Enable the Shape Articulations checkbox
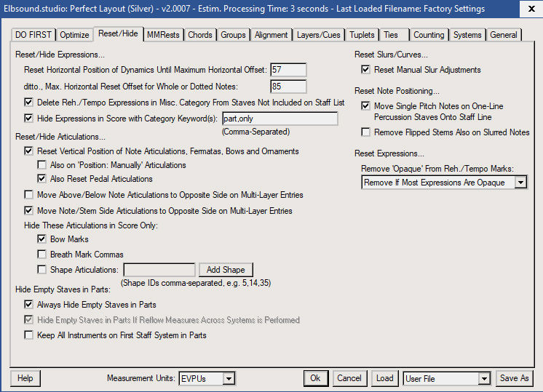543x392 pixels. (42, 270)
